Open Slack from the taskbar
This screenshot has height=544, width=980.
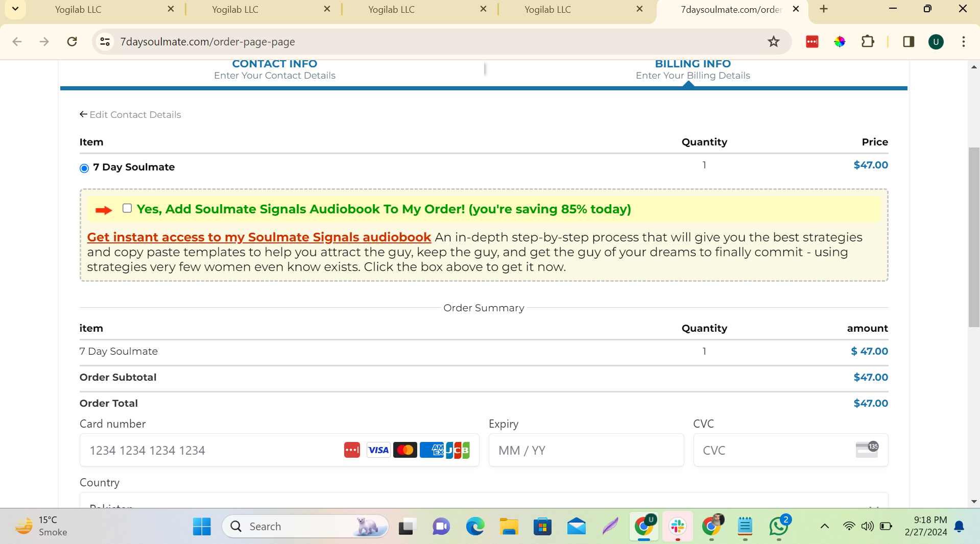678,526
